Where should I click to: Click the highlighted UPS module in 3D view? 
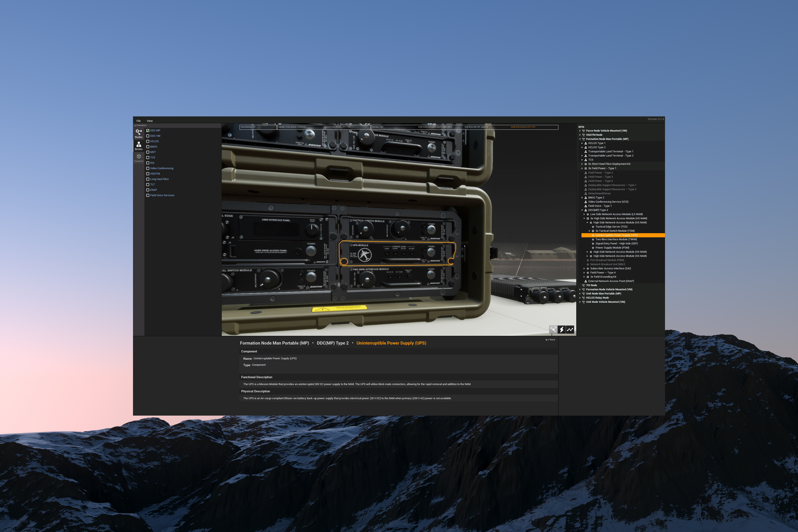click(397, 253)
